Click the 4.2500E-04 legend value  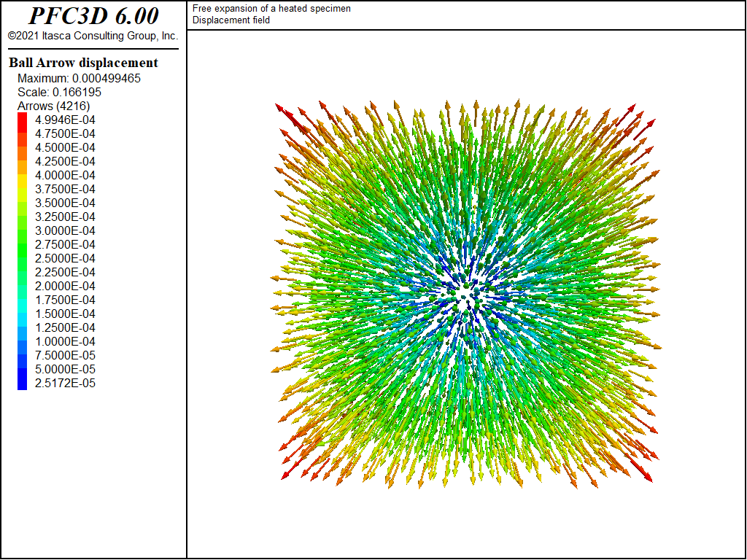coord(65,161)
